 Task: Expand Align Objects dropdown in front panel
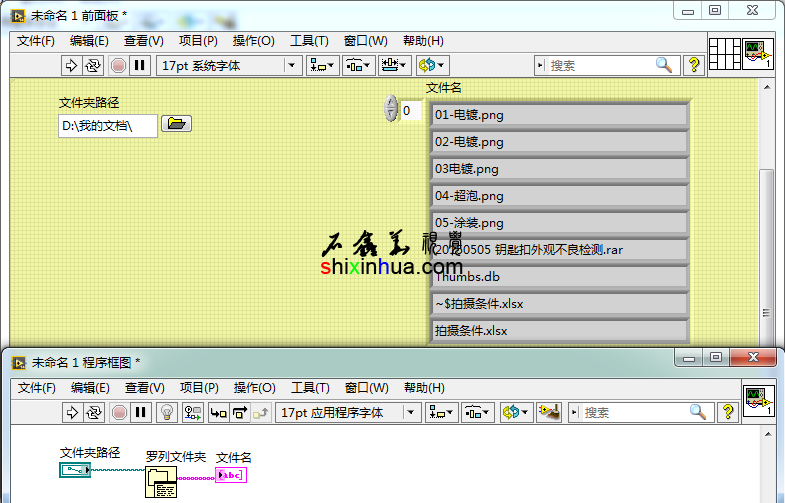(x=322, y=65)
